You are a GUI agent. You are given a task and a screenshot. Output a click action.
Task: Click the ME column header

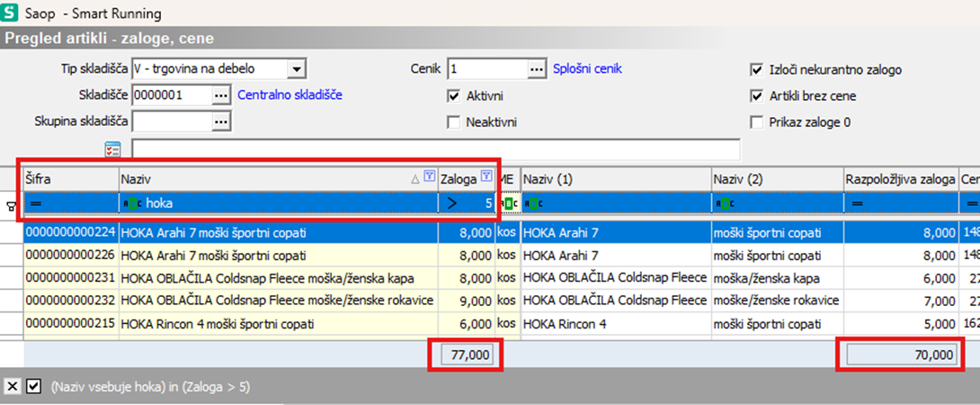(x=508, y=180)
